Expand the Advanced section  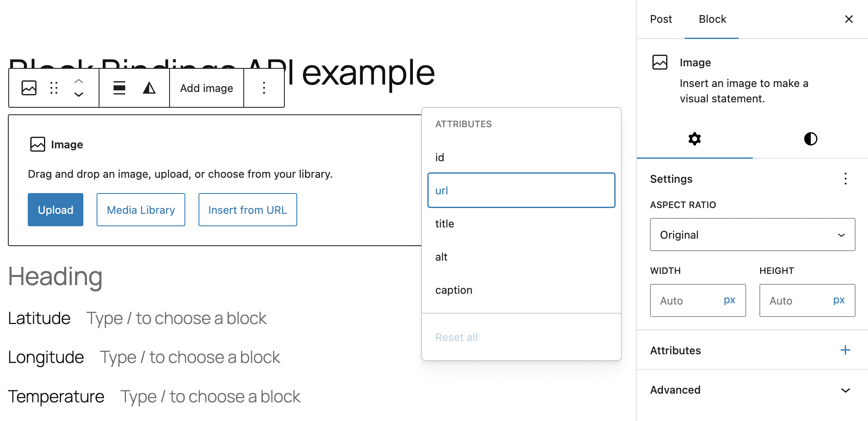752,390
